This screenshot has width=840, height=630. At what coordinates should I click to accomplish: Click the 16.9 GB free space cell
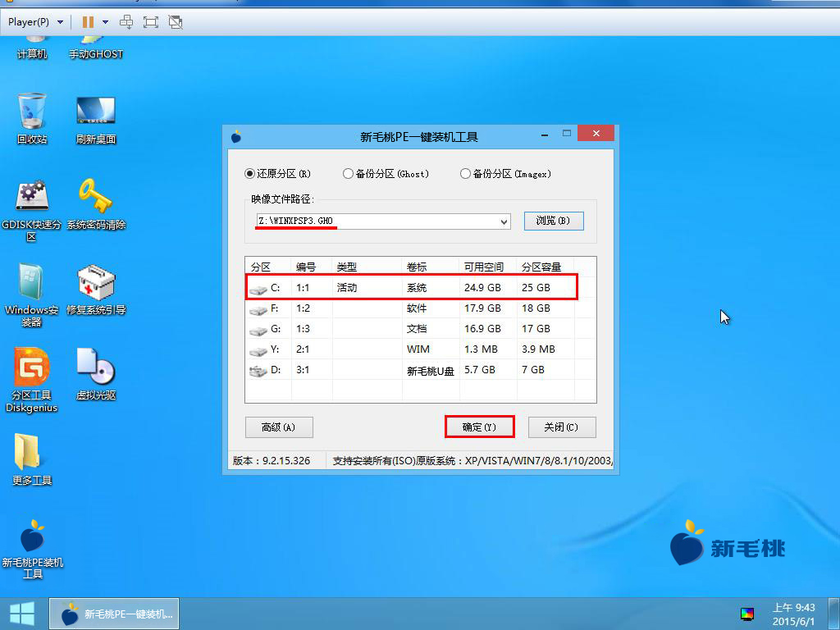click(482, 328)
